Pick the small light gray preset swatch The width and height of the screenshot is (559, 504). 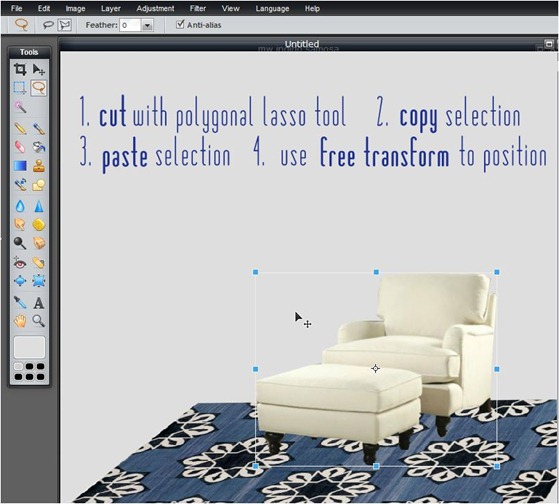click(18, 366)
